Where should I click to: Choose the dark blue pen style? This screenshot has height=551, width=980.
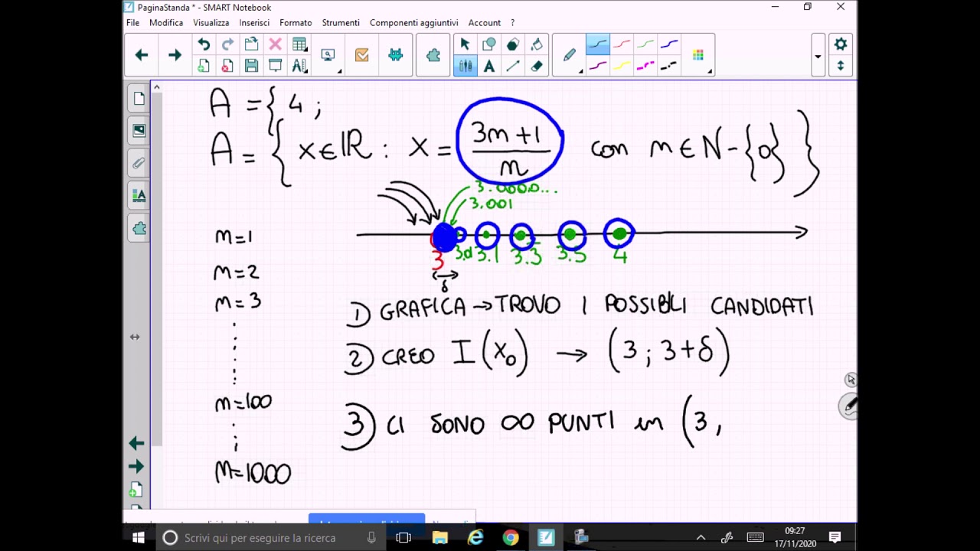669,44
